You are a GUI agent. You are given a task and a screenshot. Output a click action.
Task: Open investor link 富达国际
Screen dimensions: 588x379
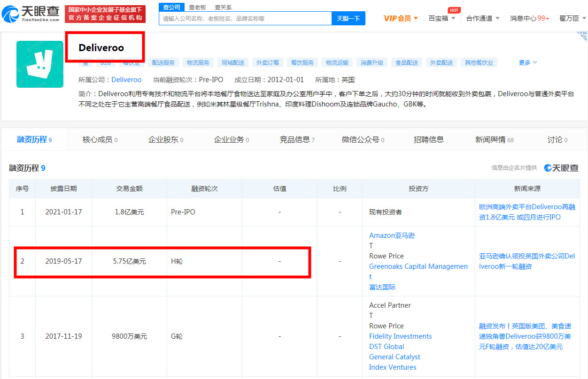pos(382,287)
